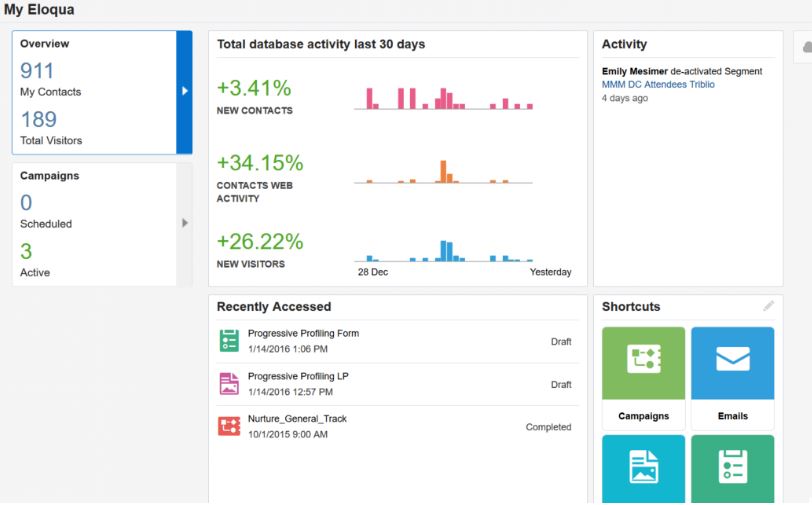This screenshot has height=505, width=812.
Task: Open the Emails shortcut envelope icon
Action: tap(733, 358)
